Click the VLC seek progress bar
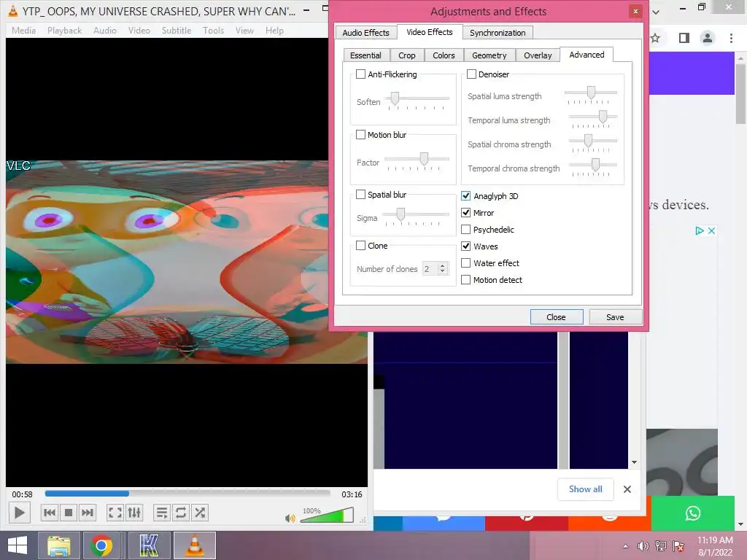The image size is (747, 560). click(187, 494)
